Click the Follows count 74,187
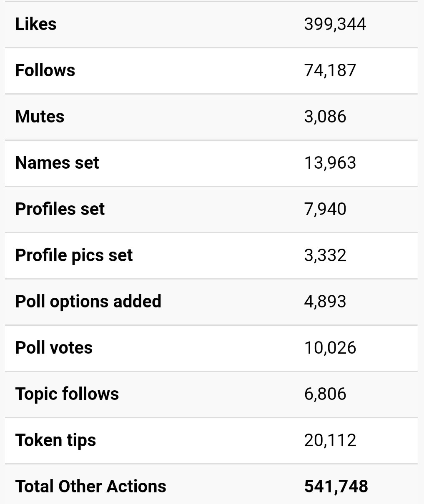 coord(330,70)
